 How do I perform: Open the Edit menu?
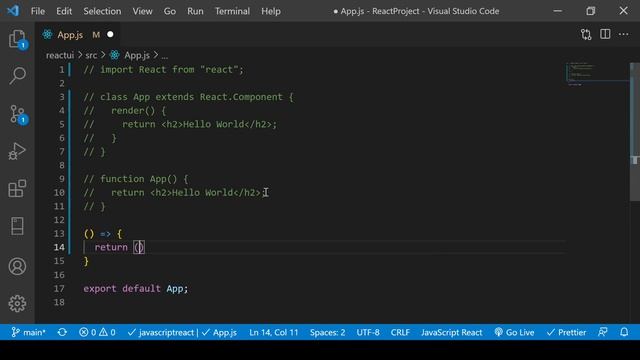point(64,11)
